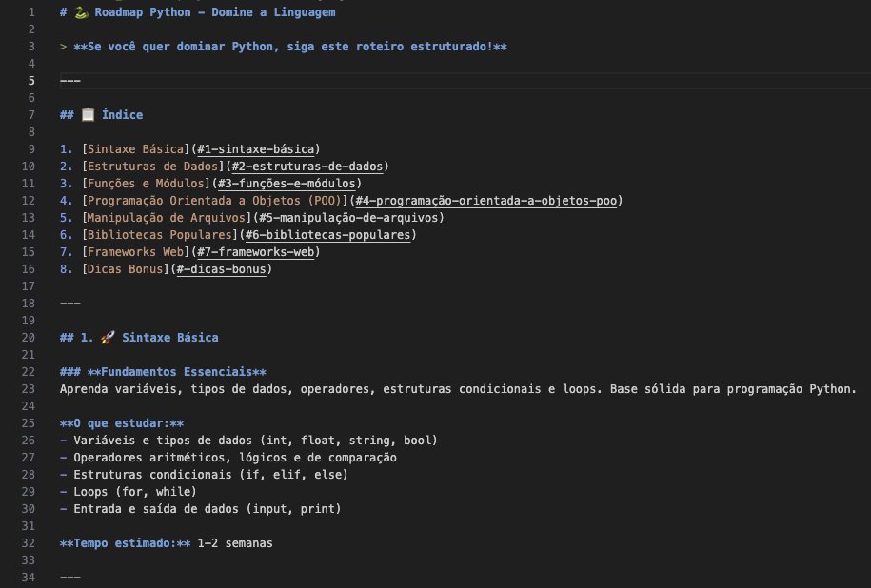Screen dimensions: 871x588
Task: Click the '---' separator on highlighted line 5
Action: [70, 81]
